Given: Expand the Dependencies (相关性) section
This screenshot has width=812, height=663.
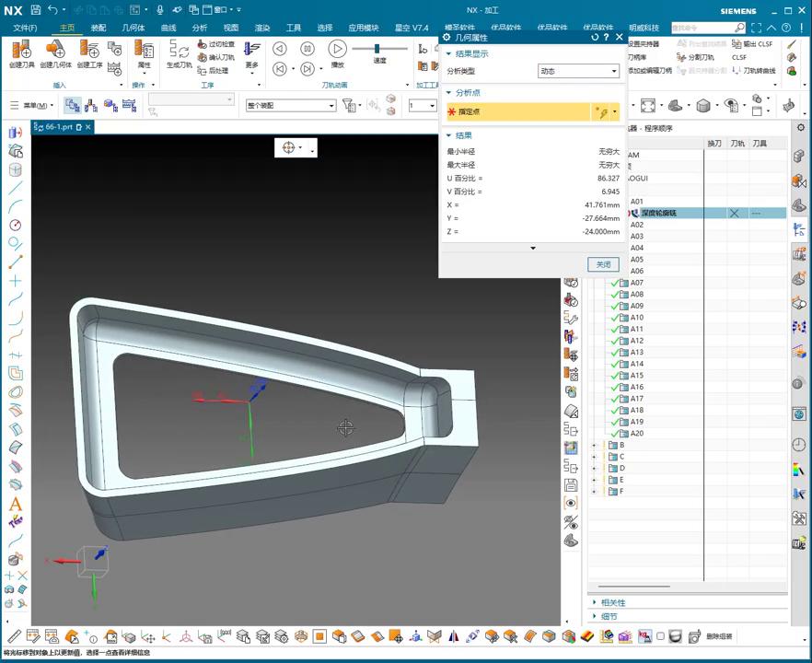Looking at the screenshot, I should pos(612,602).
